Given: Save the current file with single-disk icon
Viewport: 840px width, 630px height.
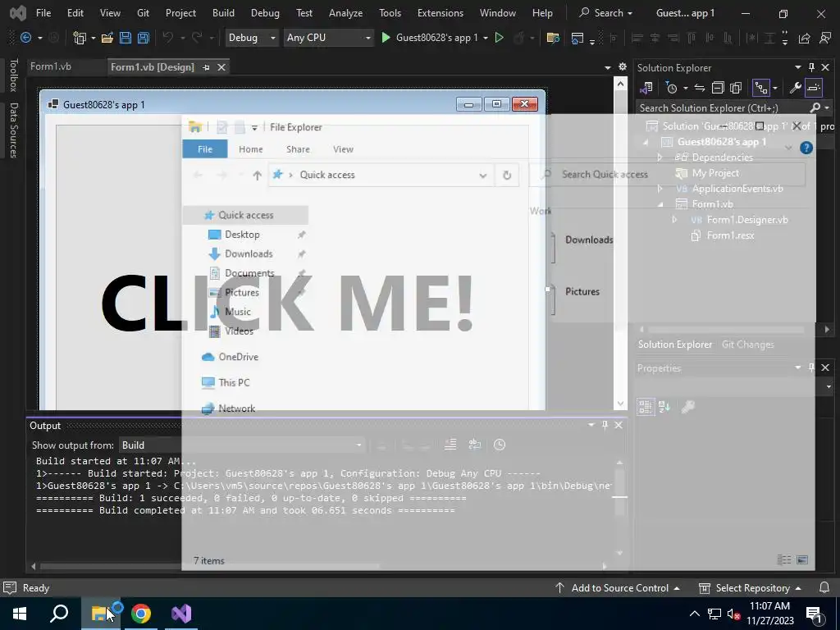Looking at the screenshot, I should point(126,38).
